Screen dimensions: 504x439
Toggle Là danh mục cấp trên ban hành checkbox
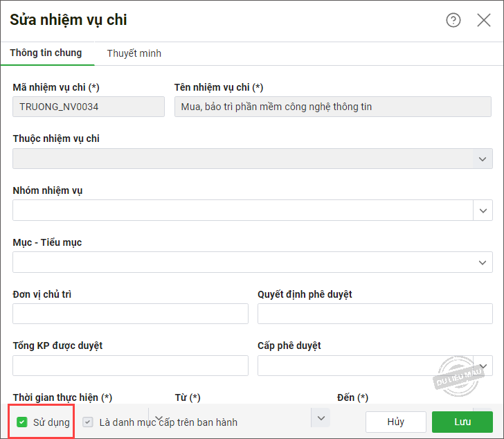coord(88,422)
